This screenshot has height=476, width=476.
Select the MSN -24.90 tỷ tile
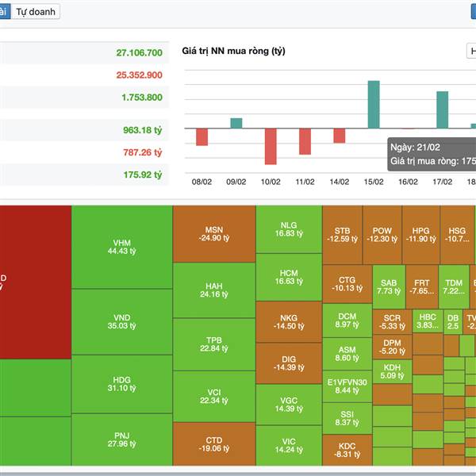(x=214, y=234)
